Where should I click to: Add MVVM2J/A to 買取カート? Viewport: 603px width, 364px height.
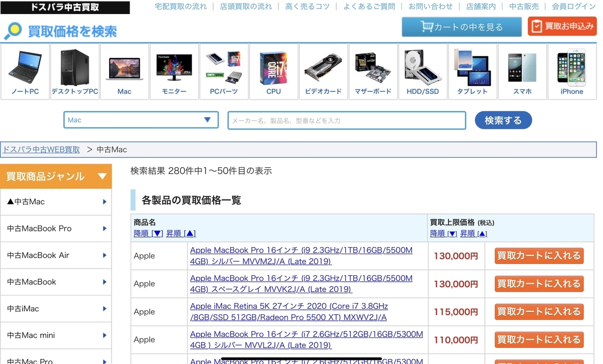pos(539,256)
